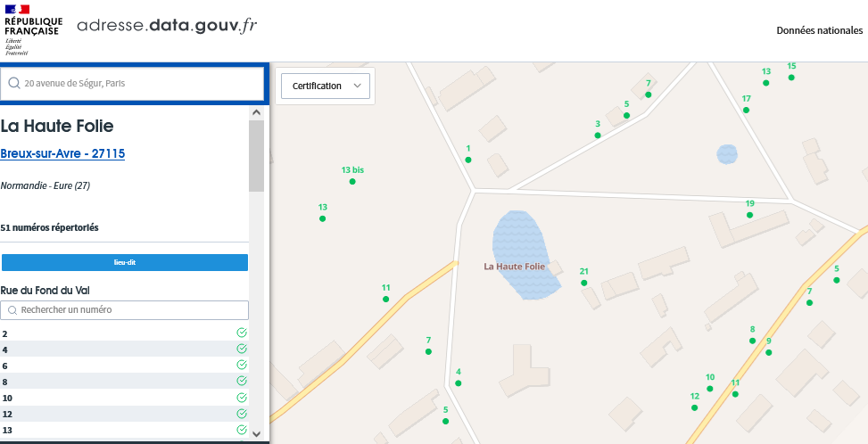Image resolution: width=868 pixels, height=444 pixels.
Task: Click 'Rue du Fond du Val' street heading
Action: pyautogui.click(x=45, y=290)
